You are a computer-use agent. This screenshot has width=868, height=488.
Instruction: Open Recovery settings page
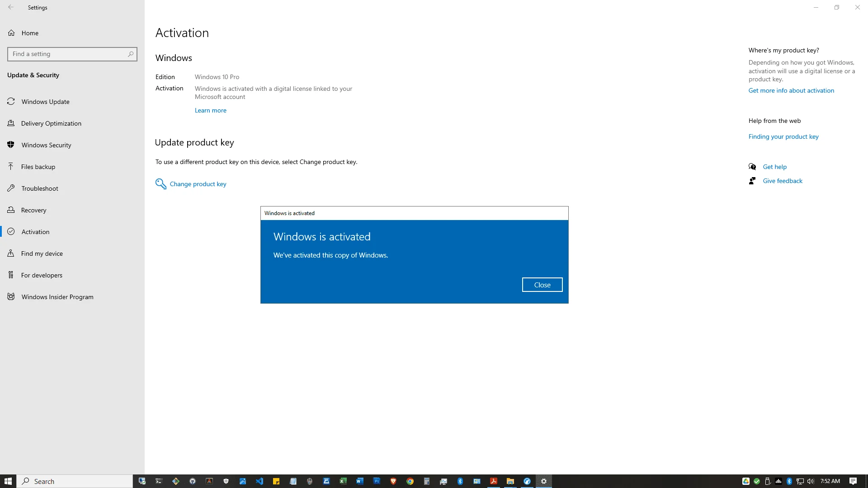(72, 210)
